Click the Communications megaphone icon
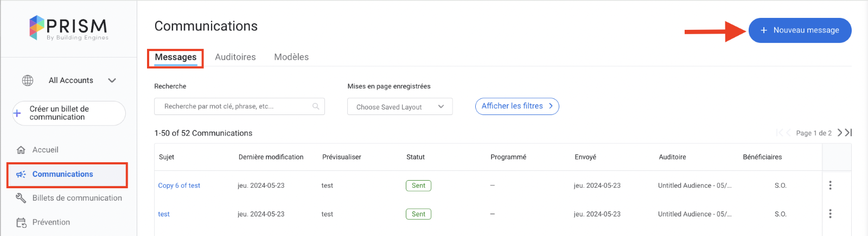The width and height of the screenshot is (868, 236). tap(21, 174)
